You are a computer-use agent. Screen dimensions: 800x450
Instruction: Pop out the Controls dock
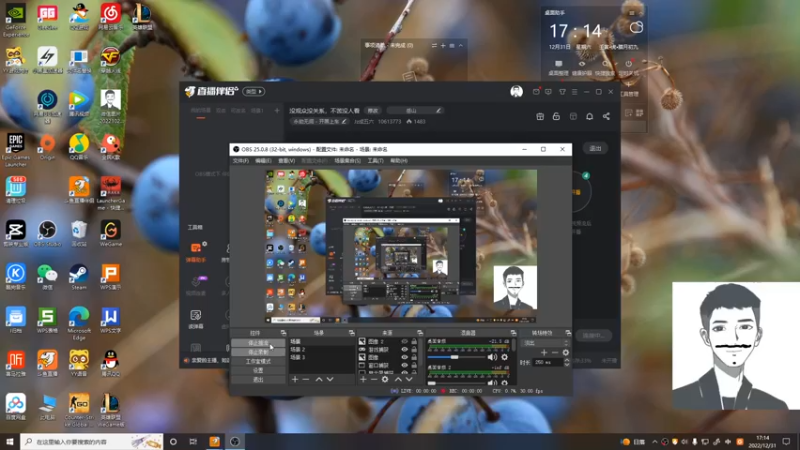(x=283, y=333)
